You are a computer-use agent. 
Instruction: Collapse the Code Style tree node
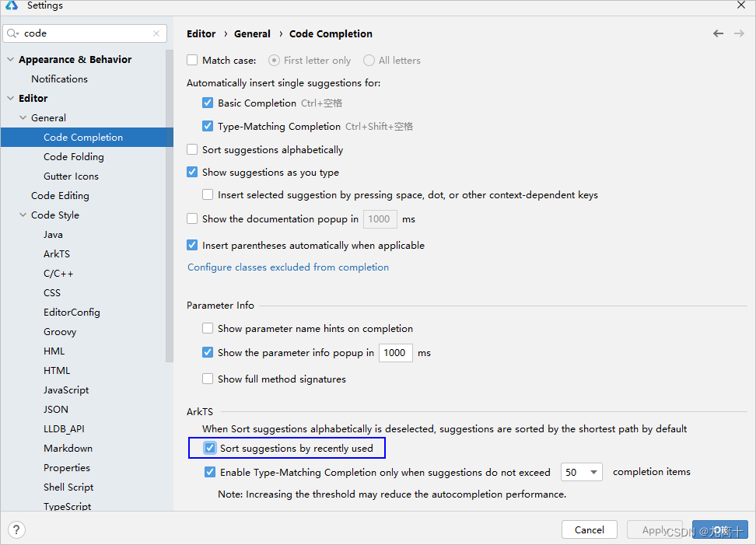click(x=23, y=215)
